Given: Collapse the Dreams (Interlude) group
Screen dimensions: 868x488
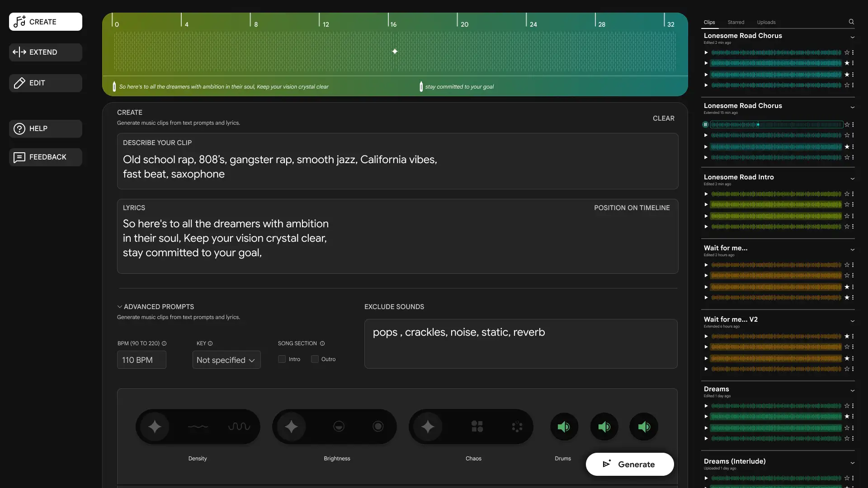Looking at the screenshot, I should point(852,463).
